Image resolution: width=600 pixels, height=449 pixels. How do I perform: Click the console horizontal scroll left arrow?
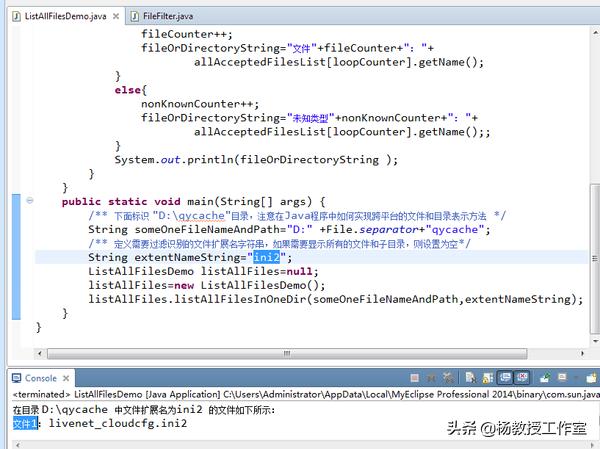(x=17, y=445)
